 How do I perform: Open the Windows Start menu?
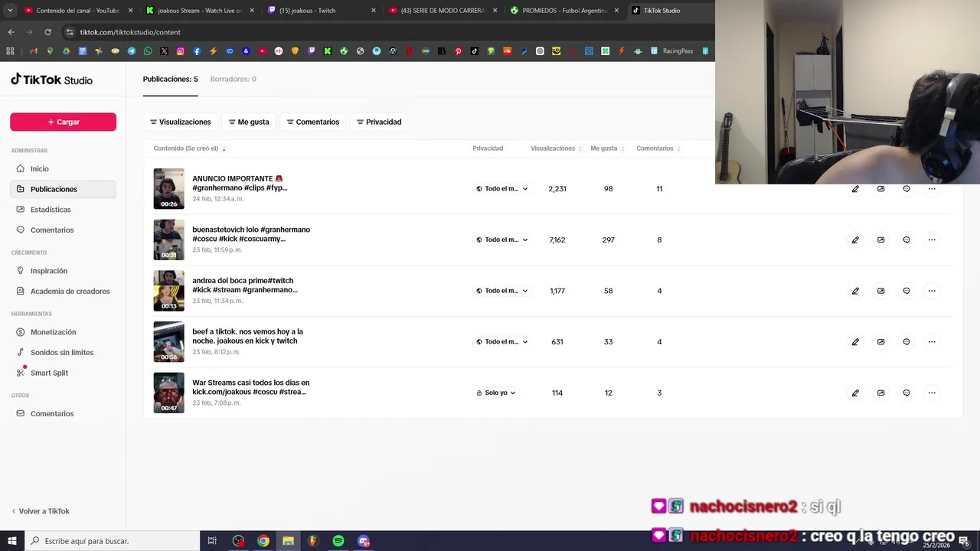pos(11,541)
